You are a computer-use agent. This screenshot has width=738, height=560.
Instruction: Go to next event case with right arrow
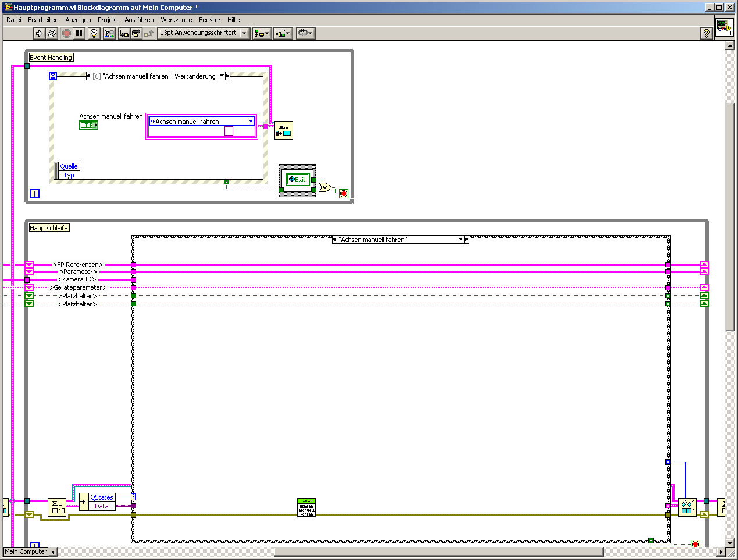[x=227, y=76]
